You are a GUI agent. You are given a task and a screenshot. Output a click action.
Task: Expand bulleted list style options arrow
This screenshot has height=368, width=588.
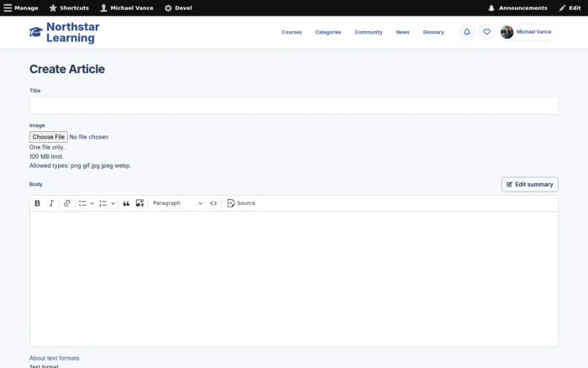[92, 203]
